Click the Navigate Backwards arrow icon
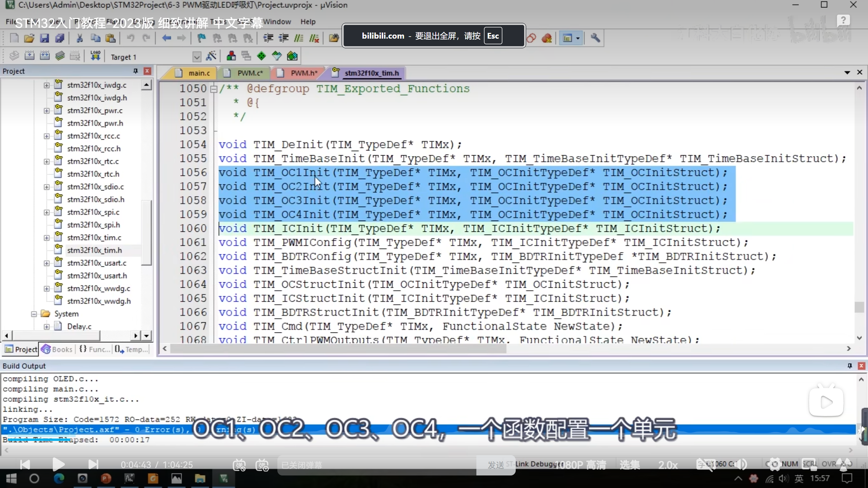Viewport: 868px width, 488px height. pos(166,38)
